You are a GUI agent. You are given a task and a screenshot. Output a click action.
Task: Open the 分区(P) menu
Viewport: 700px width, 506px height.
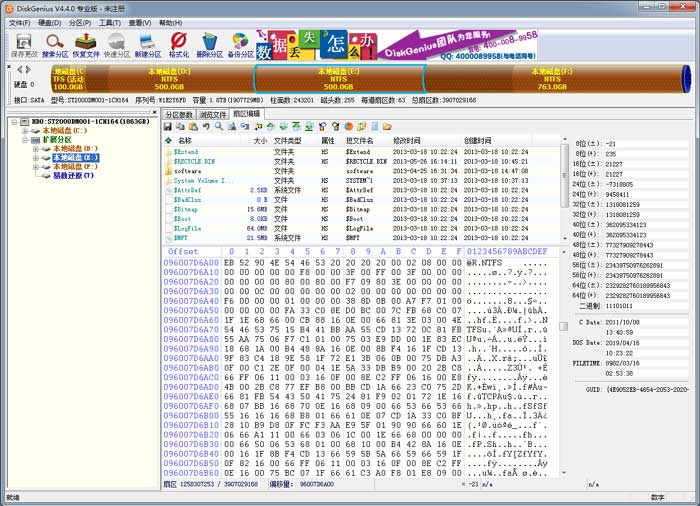pos(79,22)
